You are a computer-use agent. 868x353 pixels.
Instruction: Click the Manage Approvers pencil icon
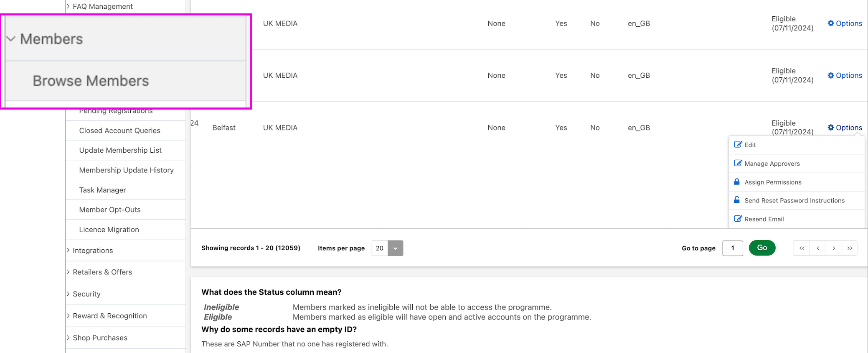[x=738, y=163]
